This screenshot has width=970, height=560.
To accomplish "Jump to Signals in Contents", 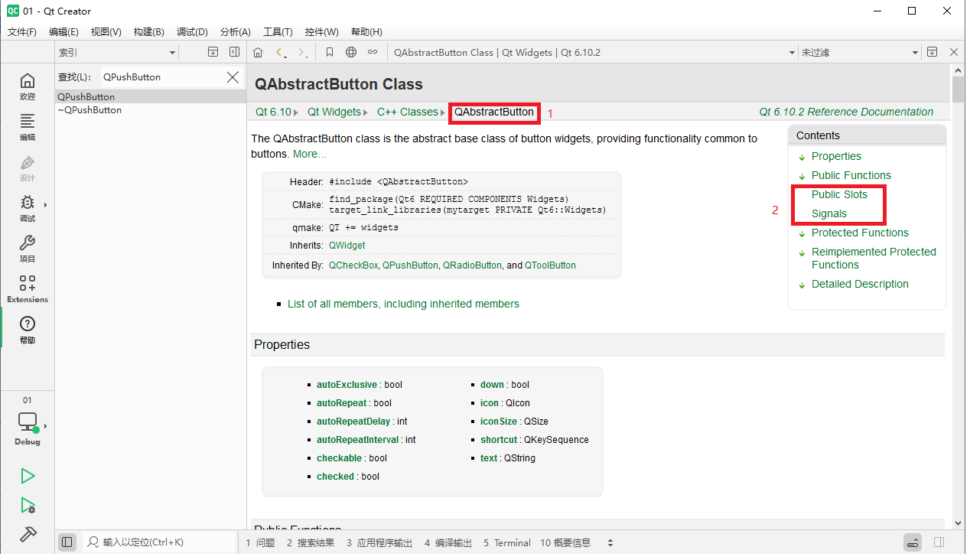I will (x=829, y=213).
